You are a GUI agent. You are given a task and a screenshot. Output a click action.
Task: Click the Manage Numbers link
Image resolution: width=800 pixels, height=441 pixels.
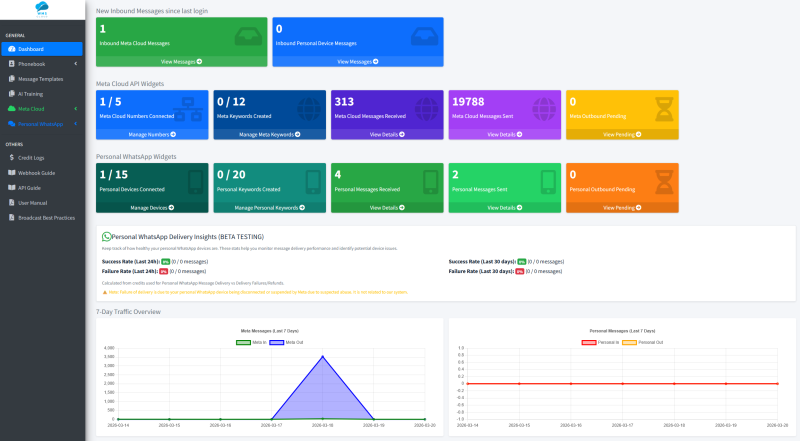[x=152, y=133]
